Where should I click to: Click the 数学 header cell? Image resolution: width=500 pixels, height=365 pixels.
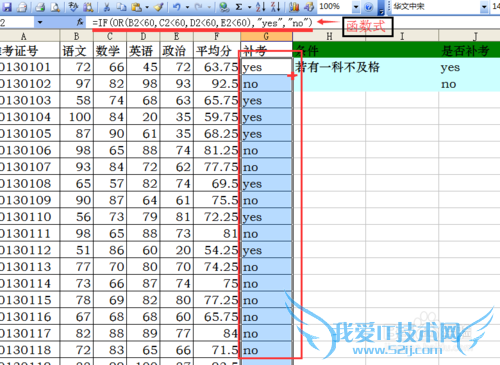(x=110, y=50)
